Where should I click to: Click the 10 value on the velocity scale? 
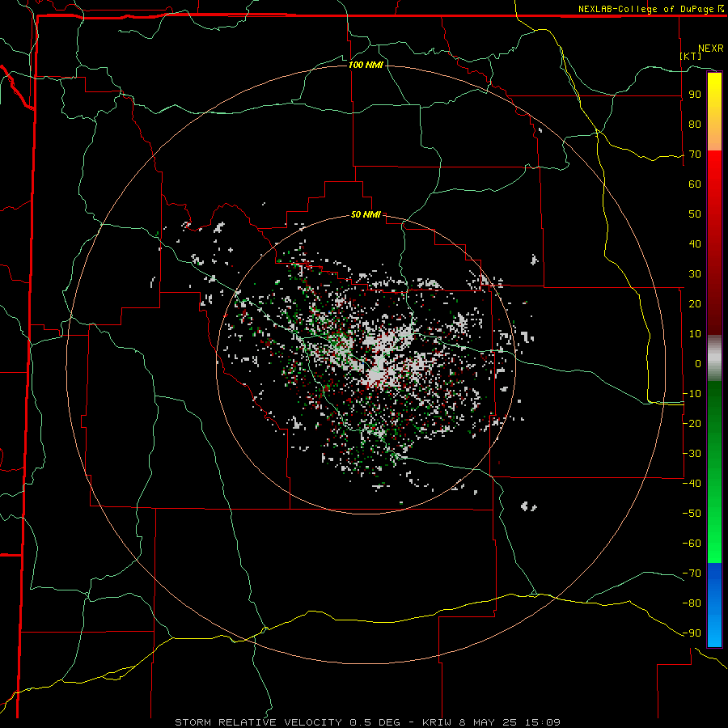(x=695, y=334)
